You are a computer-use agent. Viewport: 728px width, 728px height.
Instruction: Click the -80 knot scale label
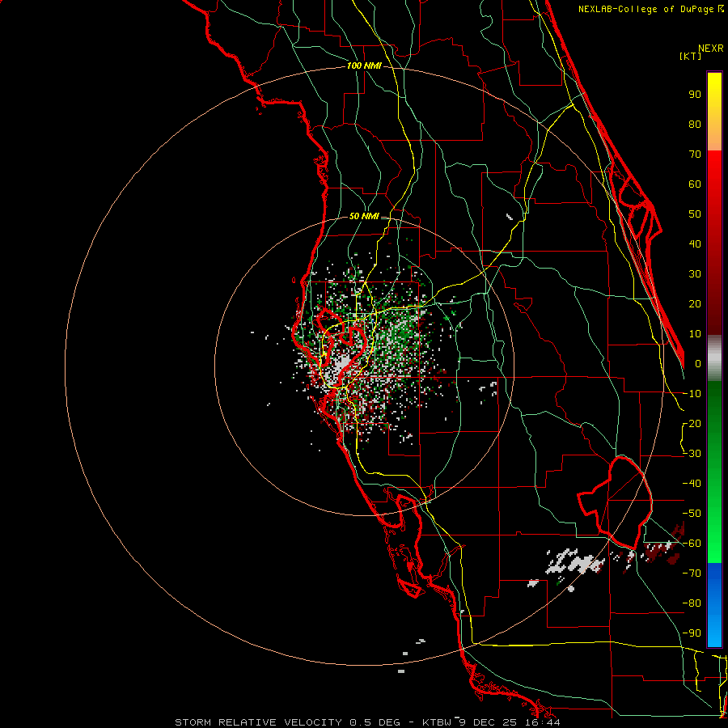(x=692, y=603)
